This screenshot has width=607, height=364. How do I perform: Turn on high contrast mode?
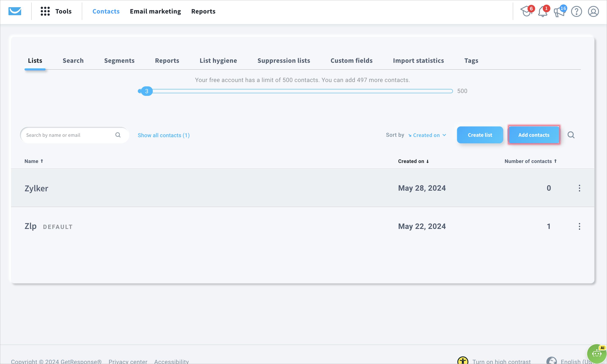[501, 361]
